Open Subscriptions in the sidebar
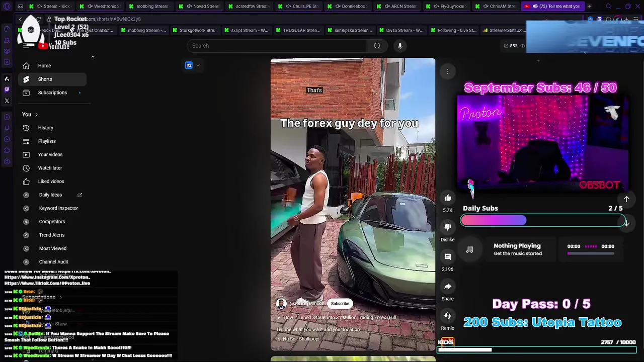The width and height of the screenshot is (644, 362). pos(52,93)
